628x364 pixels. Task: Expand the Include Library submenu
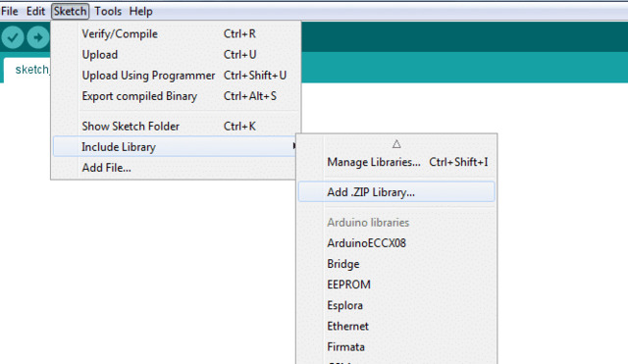click(176, 147)
